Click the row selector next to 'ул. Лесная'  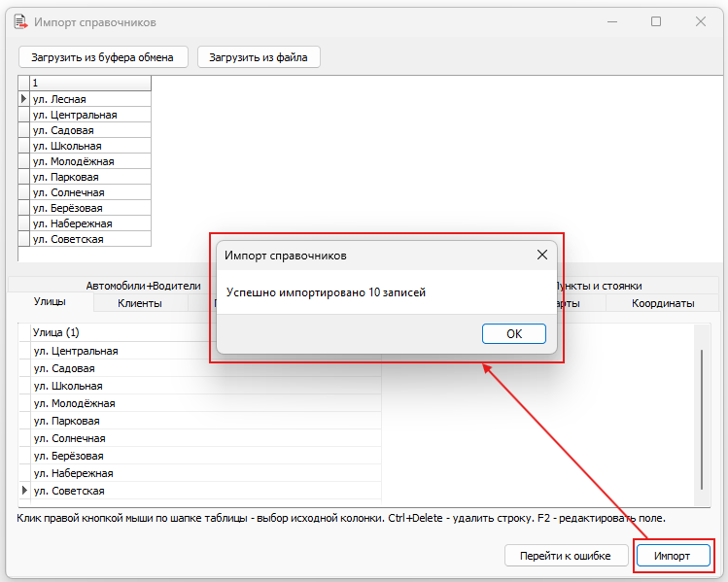24,99
